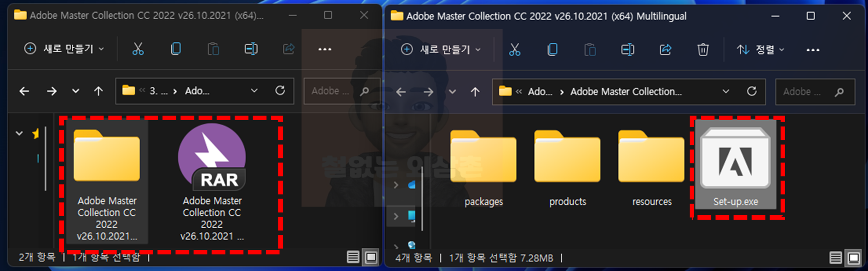Select the packages folder
The width and height of the screenshot is (868, 271).
pyautogui.click(x=483, y=168)
